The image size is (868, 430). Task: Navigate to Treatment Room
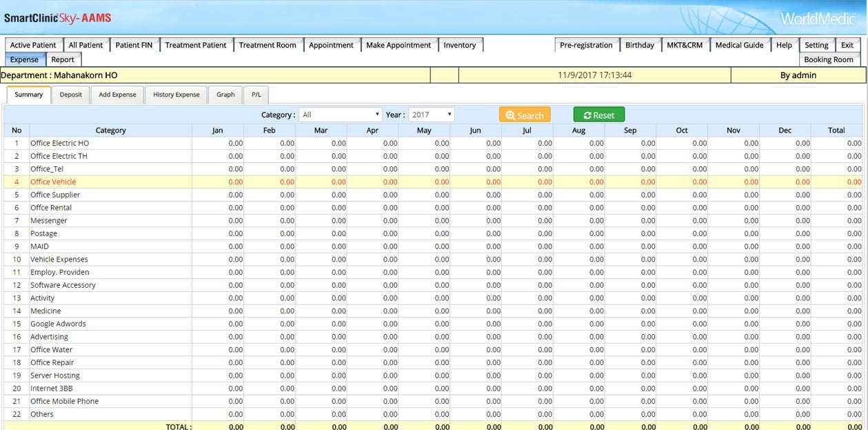[x=268, y=45]
